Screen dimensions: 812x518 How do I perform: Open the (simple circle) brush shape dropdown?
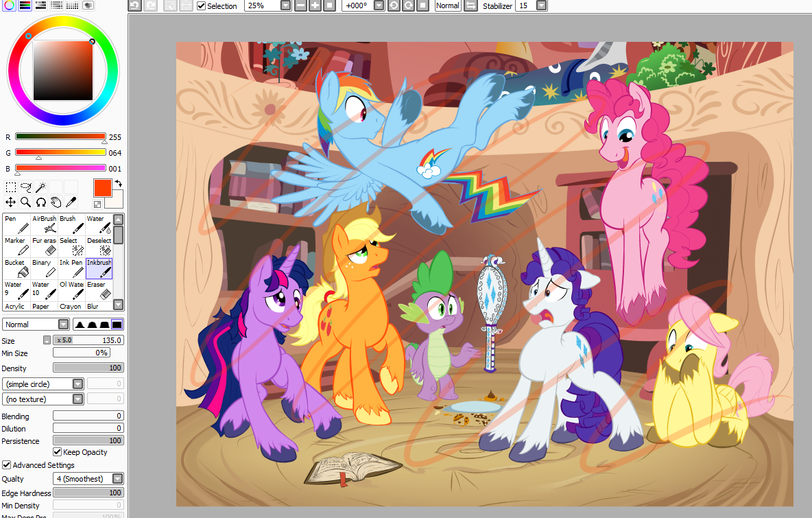[x=43, y=384]
